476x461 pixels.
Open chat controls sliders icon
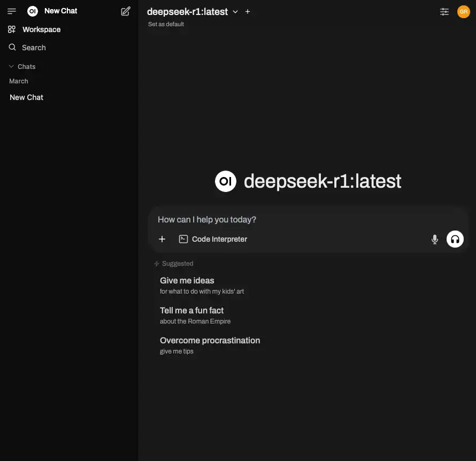click(x=444, y=12)
